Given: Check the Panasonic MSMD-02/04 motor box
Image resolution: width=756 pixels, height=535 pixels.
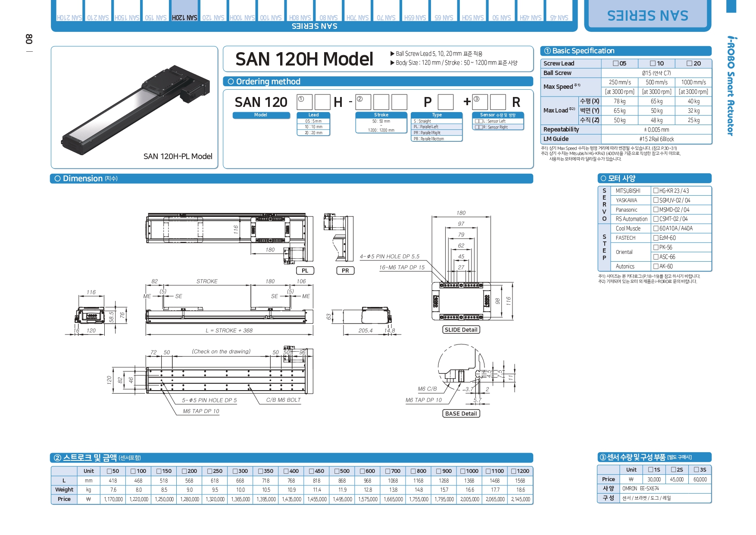Looking at the screenshot, I should [656, 210].
